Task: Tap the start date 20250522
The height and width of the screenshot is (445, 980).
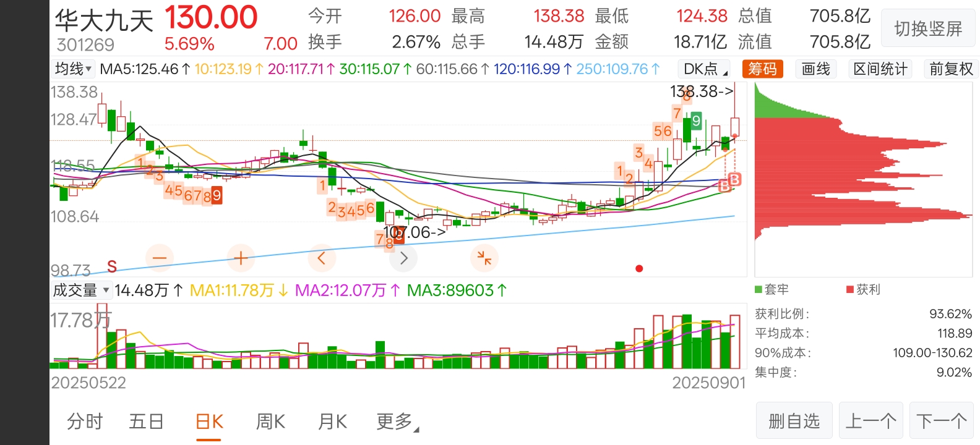Action: pos(88,383)
